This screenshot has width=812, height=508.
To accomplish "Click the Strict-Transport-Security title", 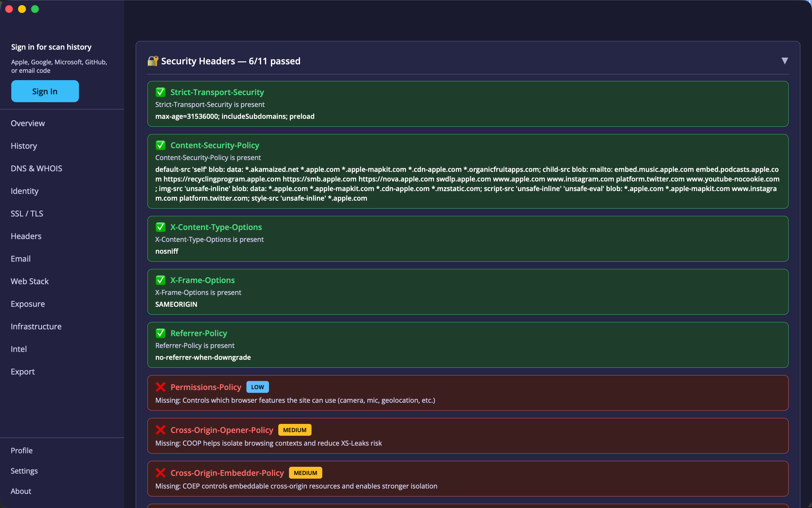I will (x=217, y=92).
